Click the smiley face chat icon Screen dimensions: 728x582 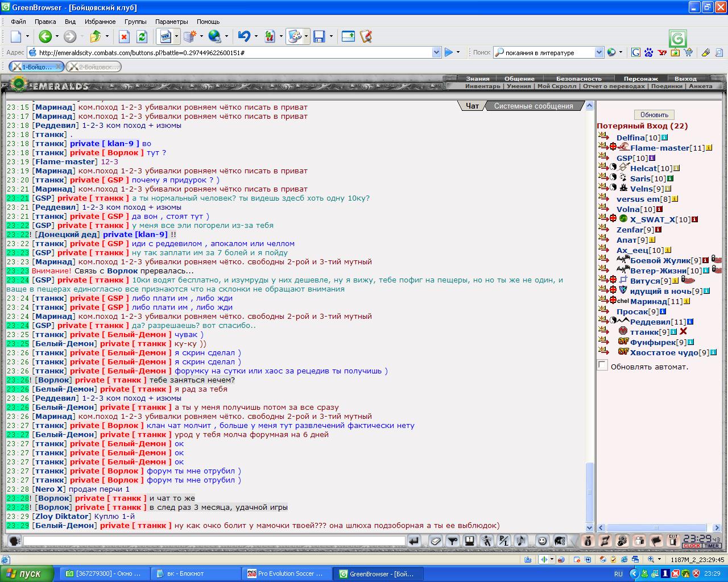pos(542,541)
